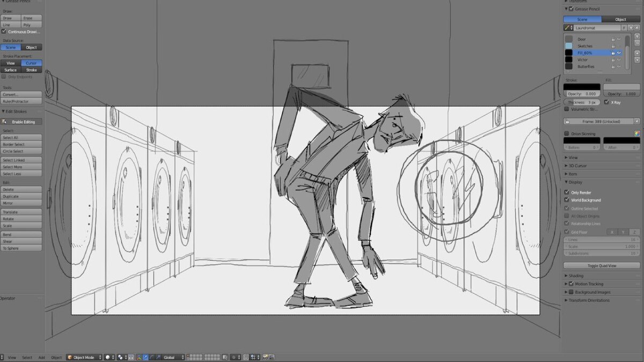Lock the Door layer
The image size is (644, 362).
pyautogui.click(x=613, y=39)
